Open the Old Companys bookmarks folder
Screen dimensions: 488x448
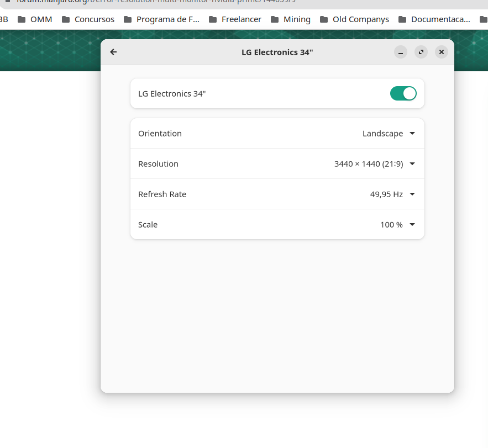click(x=354, y=19)
